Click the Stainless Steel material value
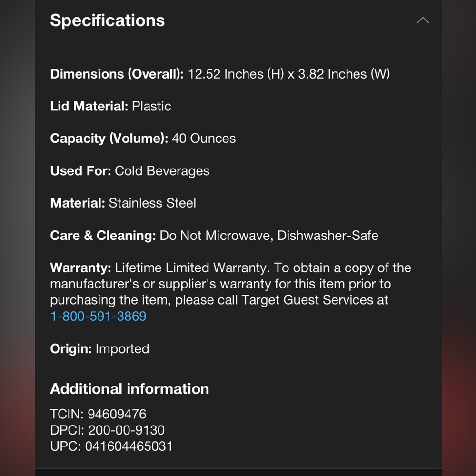Image resolution: width=476 pixels, height=476 pixels. [152, 203]
